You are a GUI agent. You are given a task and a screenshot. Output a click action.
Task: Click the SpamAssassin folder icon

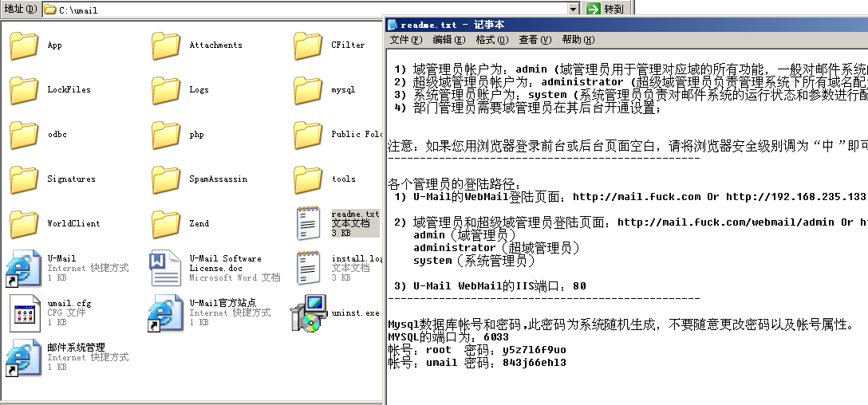pos(166,179)
